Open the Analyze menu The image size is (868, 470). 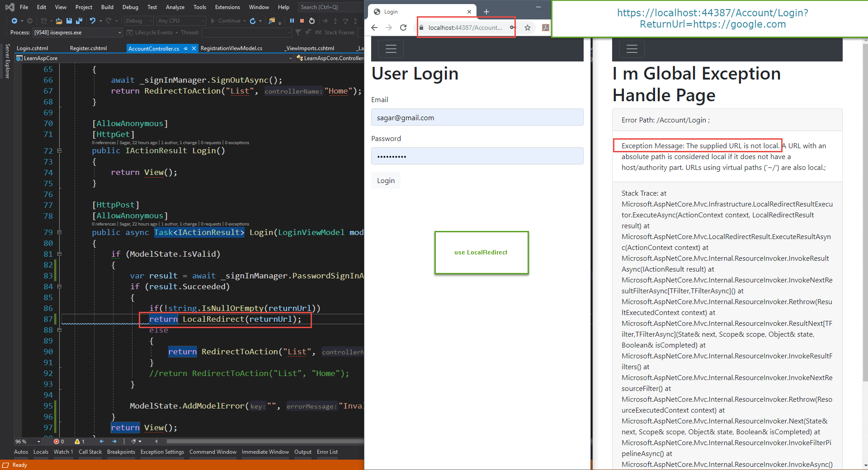pyautogui.click(x=175, y=7)
